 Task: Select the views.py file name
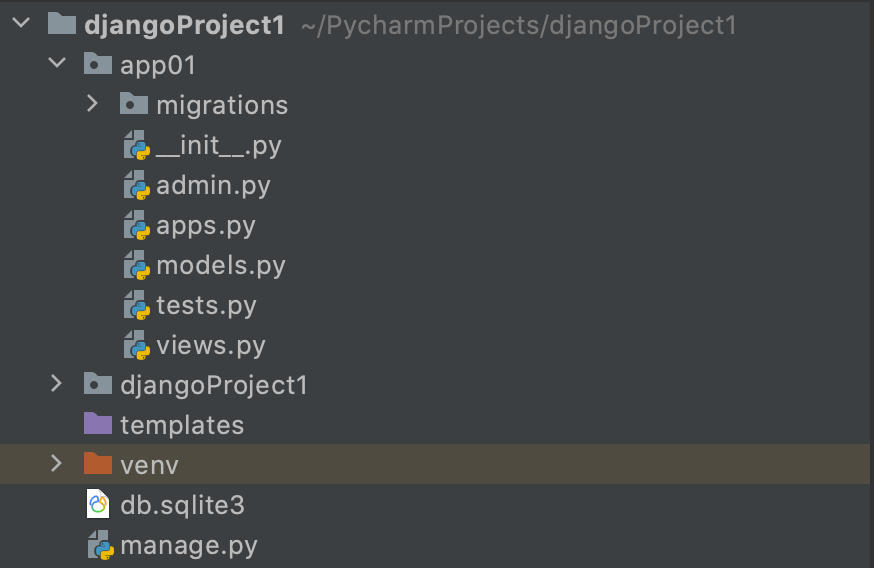click(x=211, y=346)
